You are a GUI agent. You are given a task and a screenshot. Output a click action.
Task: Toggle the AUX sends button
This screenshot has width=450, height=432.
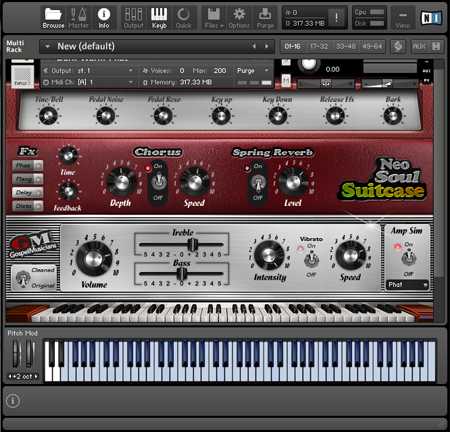click(x=419, y=46)
